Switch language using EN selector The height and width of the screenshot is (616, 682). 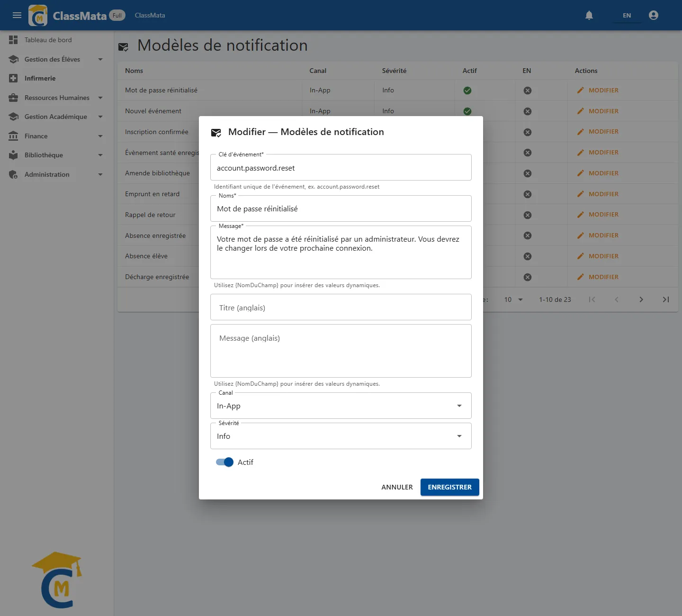[627, 15]
